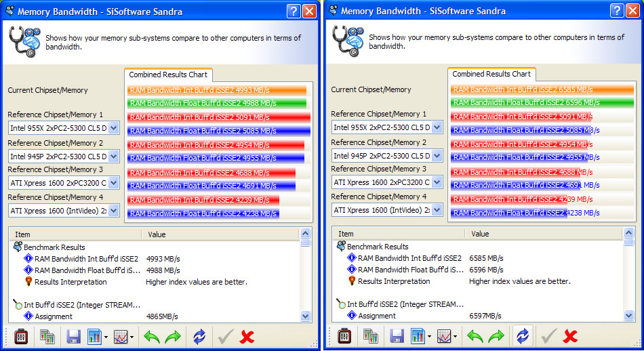Click results list scroll-down arrow in left window
This screenshot has width=644, height=351.
click(x=305, y=316)
